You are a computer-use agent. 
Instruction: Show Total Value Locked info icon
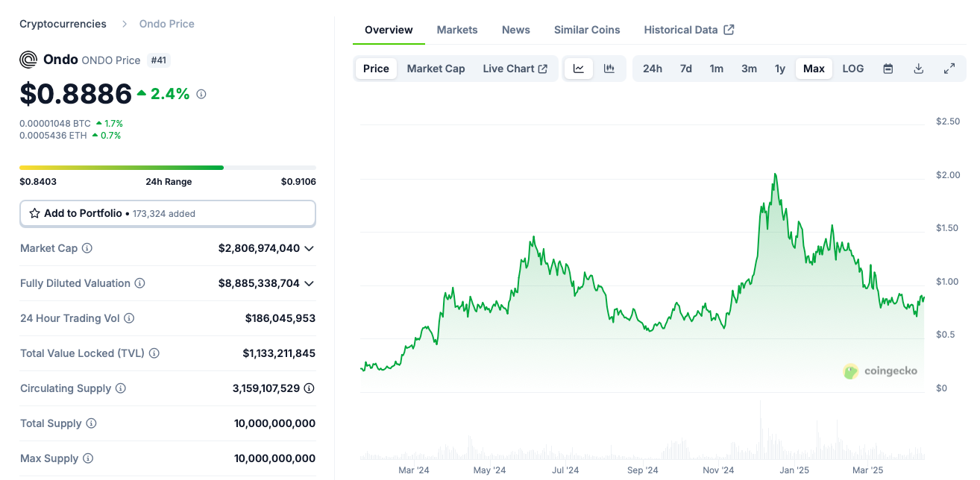pyautogui.click(x=154, y=353)
